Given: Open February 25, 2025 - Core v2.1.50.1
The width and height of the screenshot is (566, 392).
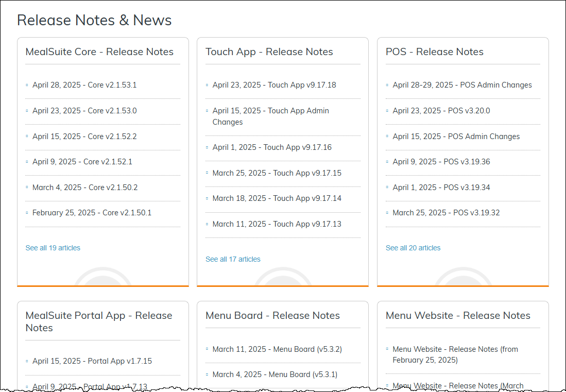Looking at the screenshot, I should [x=92, y=213].
